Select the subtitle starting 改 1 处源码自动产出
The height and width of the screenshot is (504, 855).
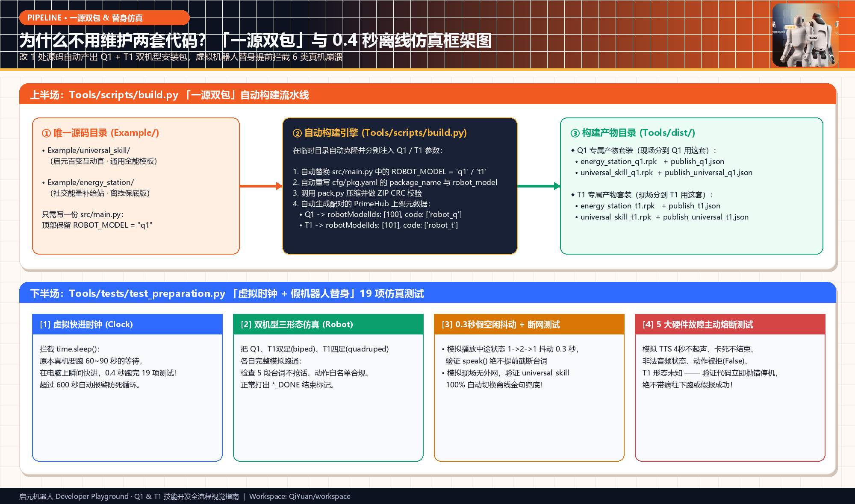tap(181, 57)
